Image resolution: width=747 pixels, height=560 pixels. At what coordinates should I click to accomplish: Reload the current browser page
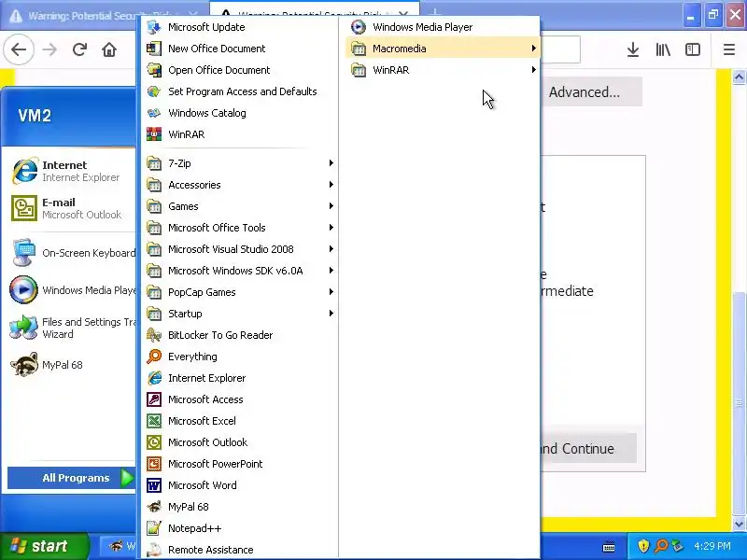pos(79,49)
